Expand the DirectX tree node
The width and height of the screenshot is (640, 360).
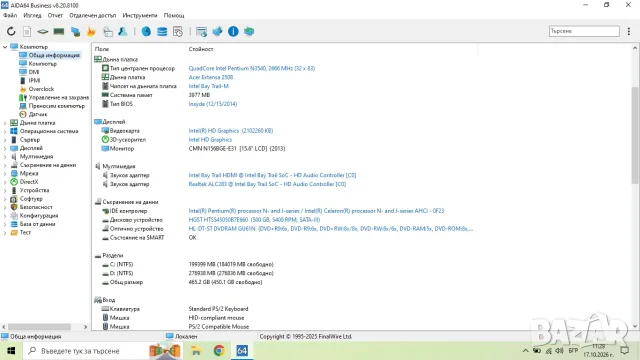(5, 182)
